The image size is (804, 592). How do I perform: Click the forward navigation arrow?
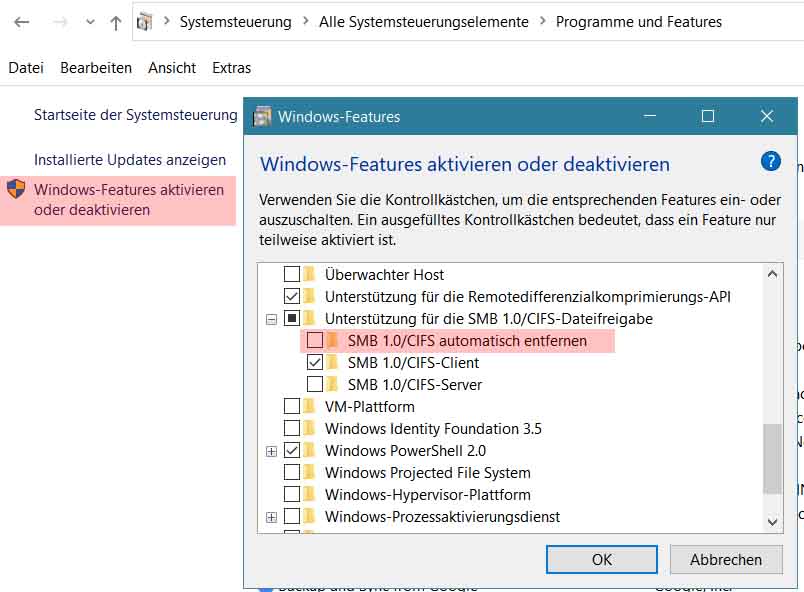(60, 22)
